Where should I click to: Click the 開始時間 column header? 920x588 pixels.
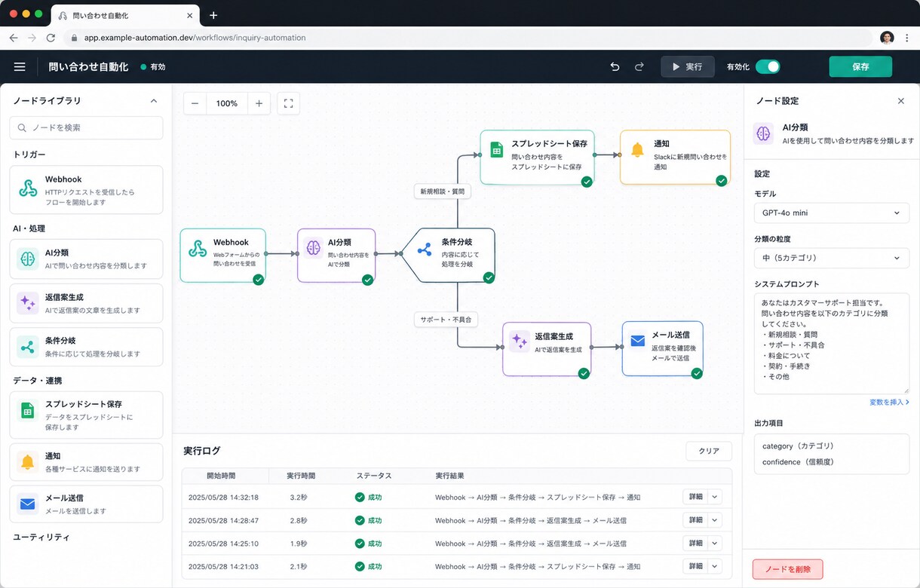(x=221, y=476)
